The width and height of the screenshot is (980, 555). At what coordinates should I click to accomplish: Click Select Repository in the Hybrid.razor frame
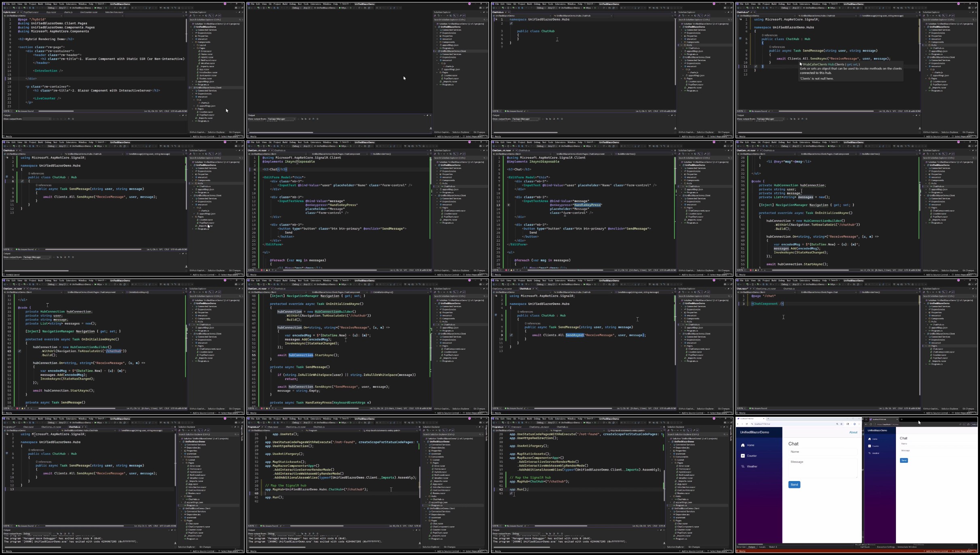pyautogui.click(x=228, y=136)
